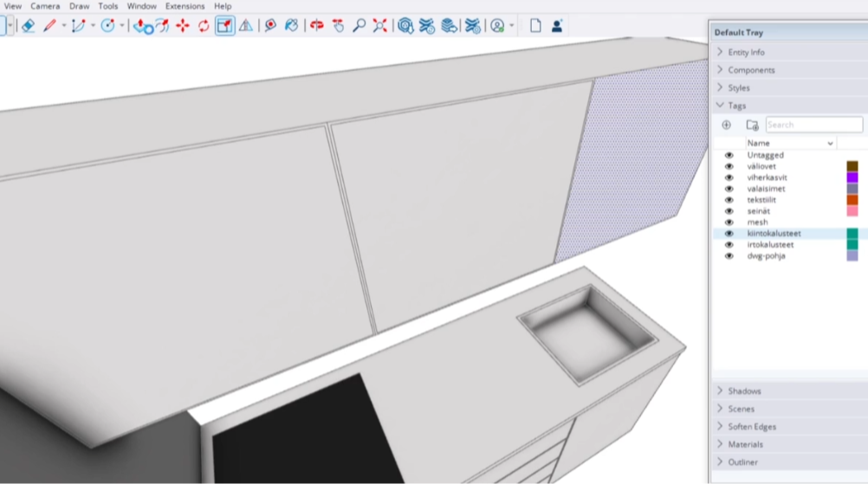
Task: Open Extension Manager icon
Action: pyautogui.click(x=472, y=25)
